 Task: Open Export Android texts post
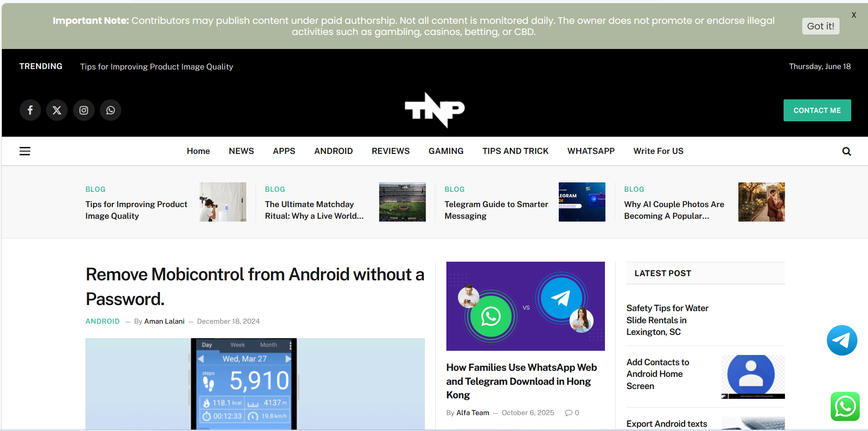click(x=667, y=424)
